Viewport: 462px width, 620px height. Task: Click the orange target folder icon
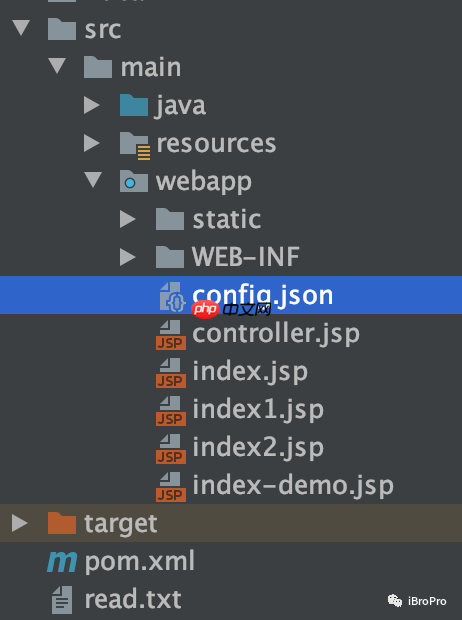(x=62, y=523)
